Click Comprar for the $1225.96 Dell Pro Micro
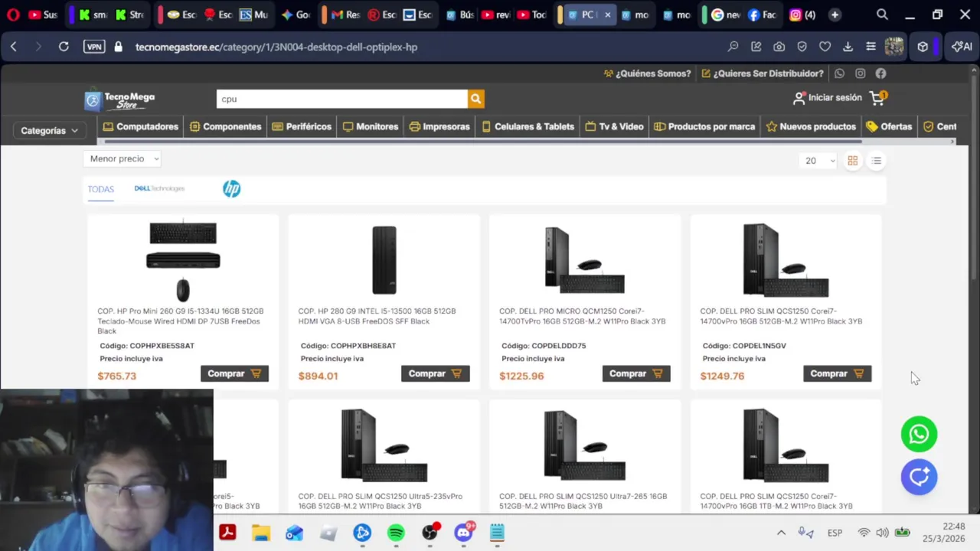 (x=636, y=373)
